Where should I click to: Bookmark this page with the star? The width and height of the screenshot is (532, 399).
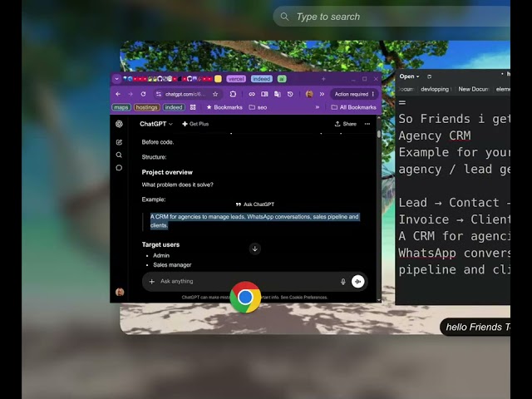click(215, 94)
